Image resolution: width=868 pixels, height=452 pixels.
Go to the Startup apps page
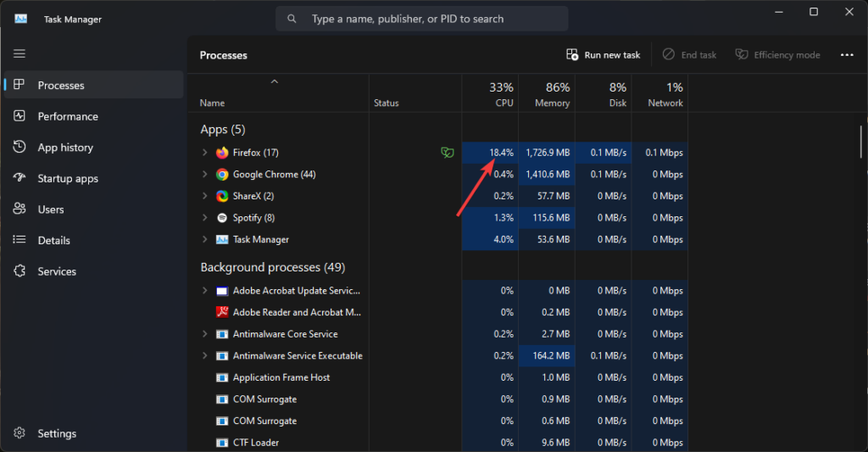93,178
